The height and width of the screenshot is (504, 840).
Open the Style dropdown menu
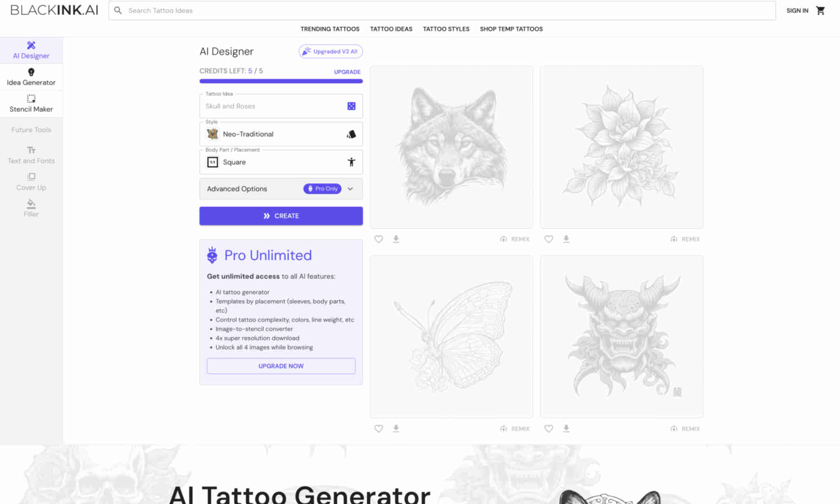281,134
